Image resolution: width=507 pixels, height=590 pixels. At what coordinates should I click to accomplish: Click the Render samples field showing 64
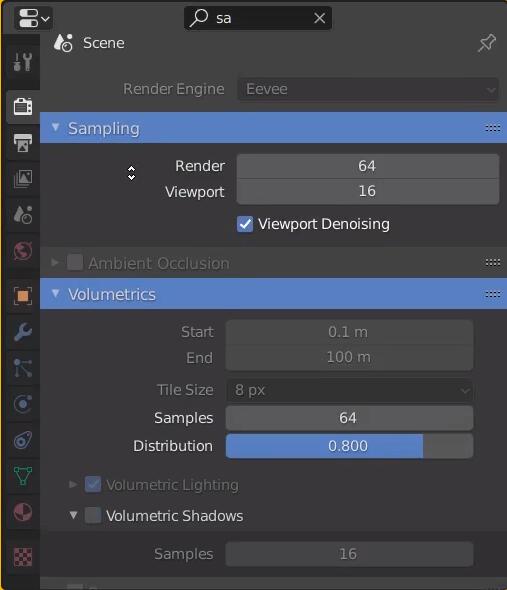click(x=368, y=166)
